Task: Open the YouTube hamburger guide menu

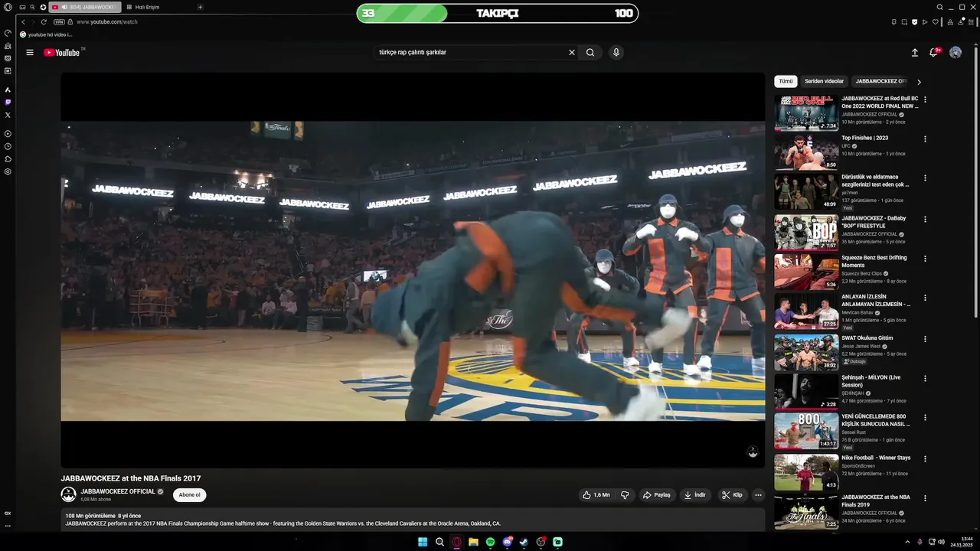Action: point(30,53)
